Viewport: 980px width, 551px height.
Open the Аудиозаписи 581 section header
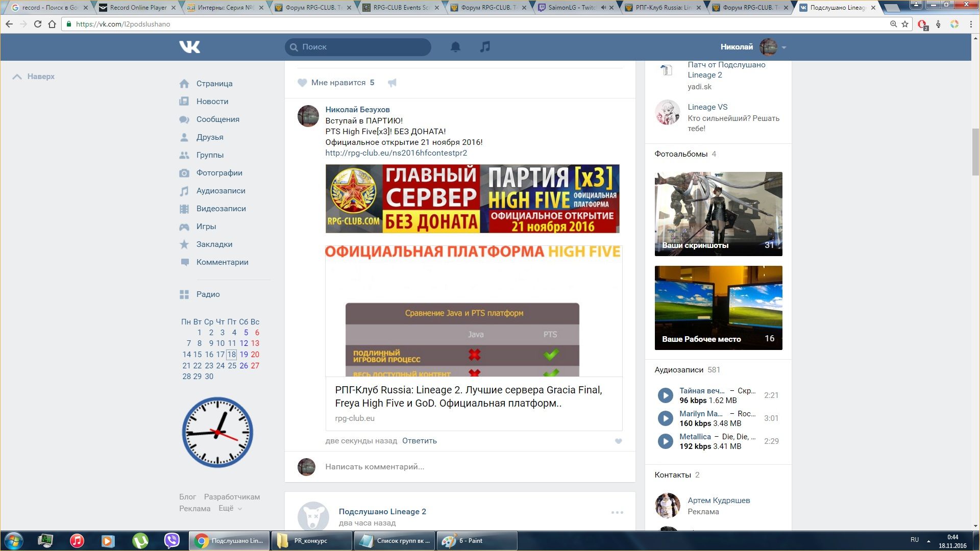(x=687, y=370)
